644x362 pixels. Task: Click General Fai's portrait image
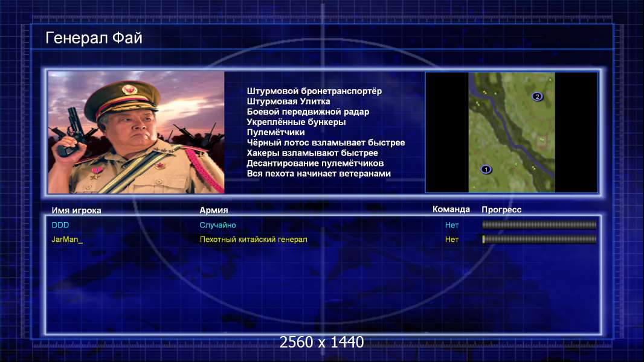[x=137, y=132]
